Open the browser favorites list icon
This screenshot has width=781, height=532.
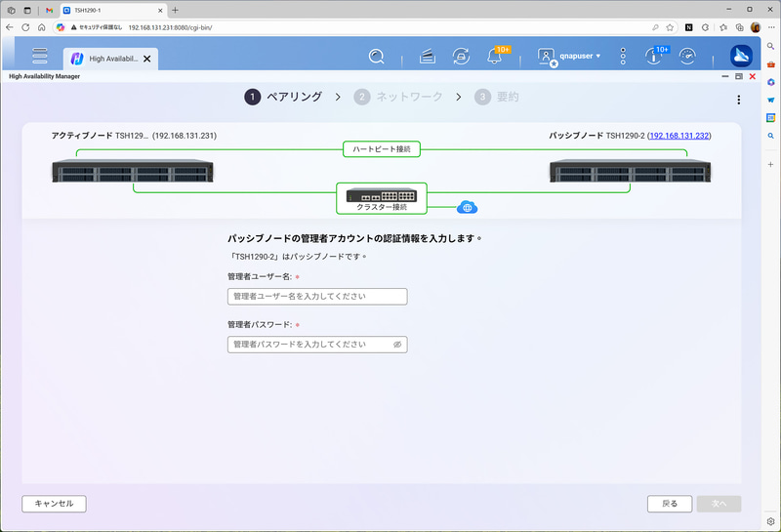(723, 27)
